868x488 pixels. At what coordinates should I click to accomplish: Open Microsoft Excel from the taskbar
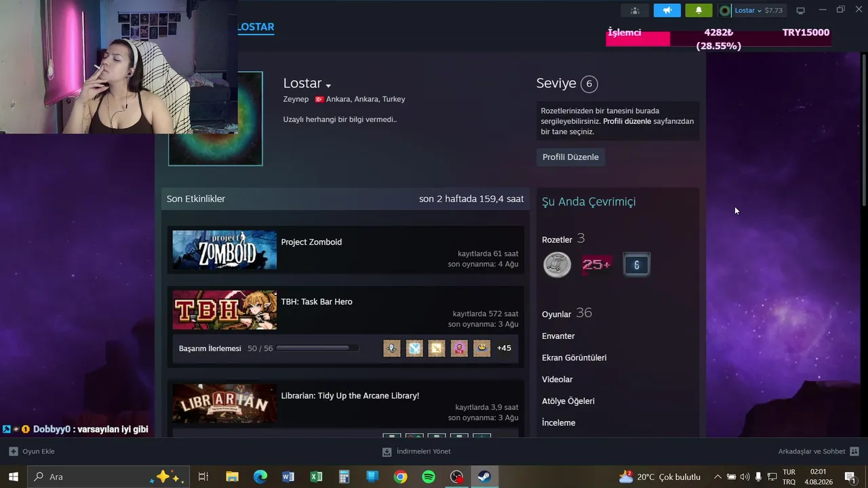316,476
